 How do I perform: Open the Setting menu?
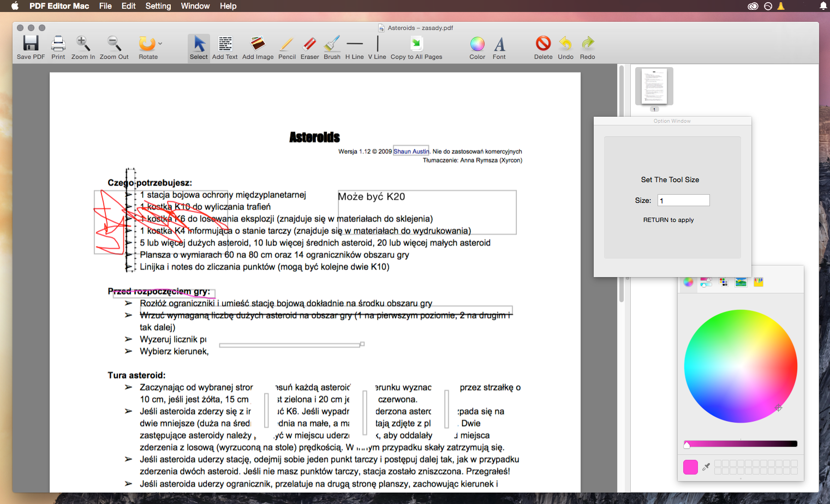click(158, 6)
